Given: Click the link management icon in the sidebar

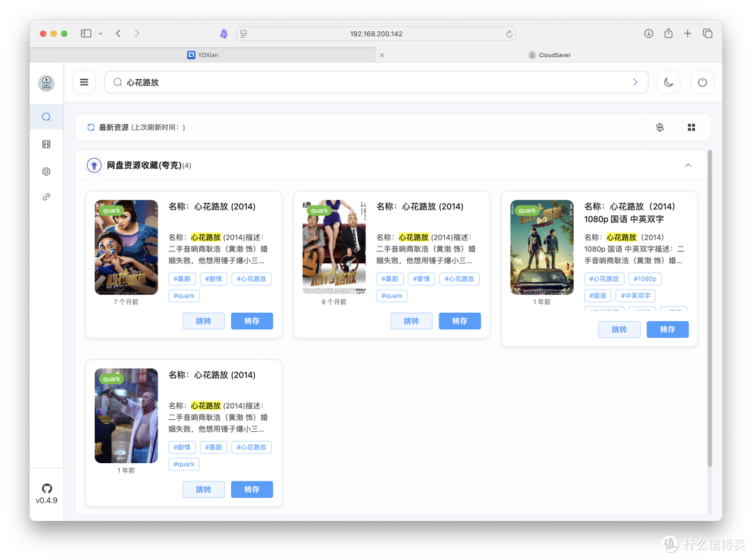Looking at the screenshot, I should 46,196.
